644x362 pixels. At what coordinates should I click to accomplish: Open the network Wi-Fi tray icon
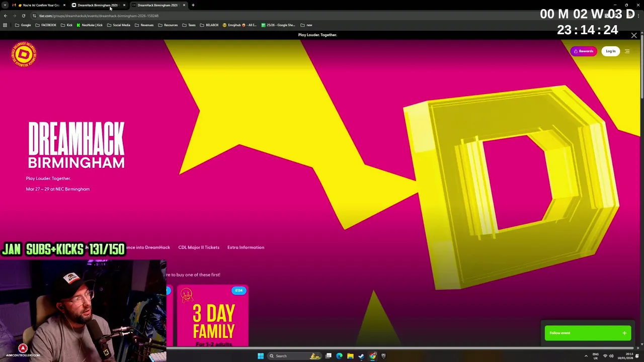coord(605,356)
